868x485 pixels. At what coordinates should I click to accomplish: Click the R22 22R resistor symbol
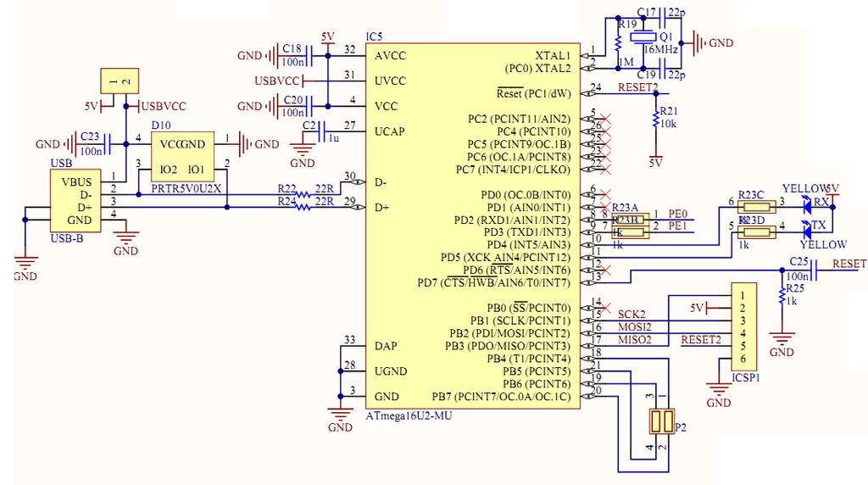tap(303, 195)
